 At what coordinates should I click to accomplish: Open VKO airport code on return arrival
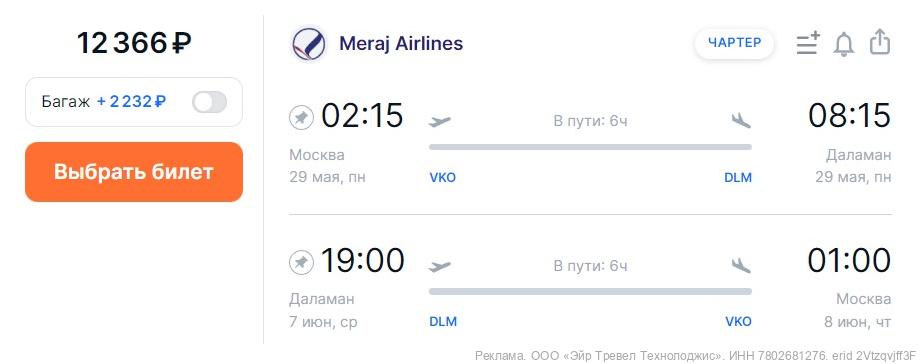click(x=739, y=322)
